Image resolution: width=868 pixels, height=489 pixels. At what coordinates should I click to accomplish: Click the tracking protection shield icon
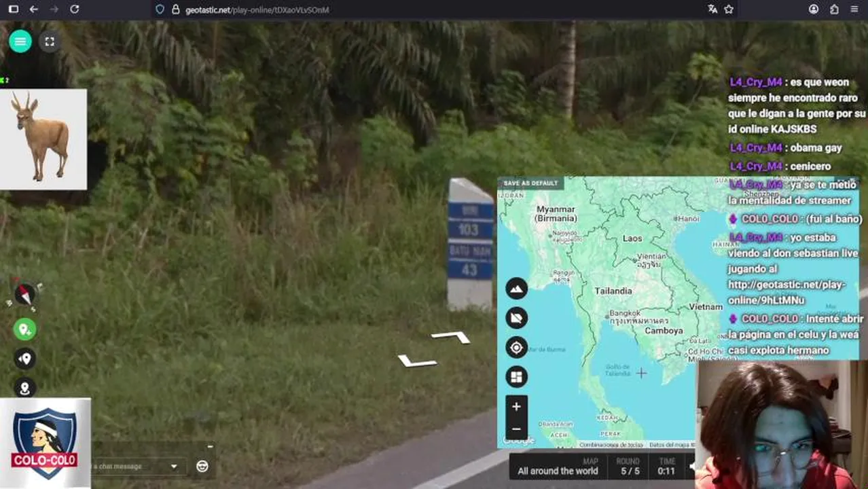tap(160, 10)
